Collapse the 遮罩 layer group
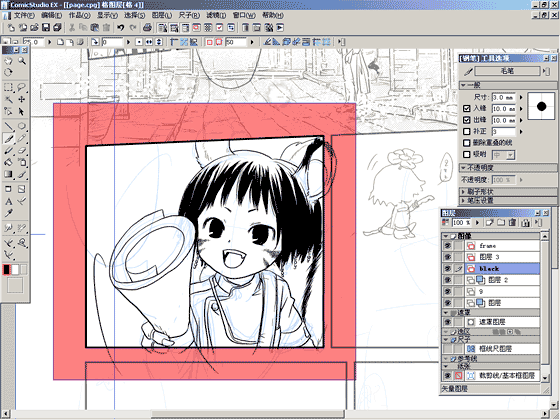 click(x=446, y=312)
